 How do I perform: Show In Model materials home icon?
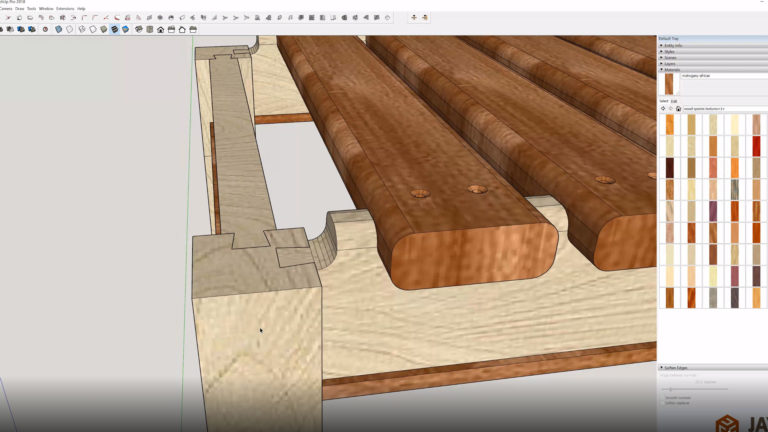click(x=678, y=109)
